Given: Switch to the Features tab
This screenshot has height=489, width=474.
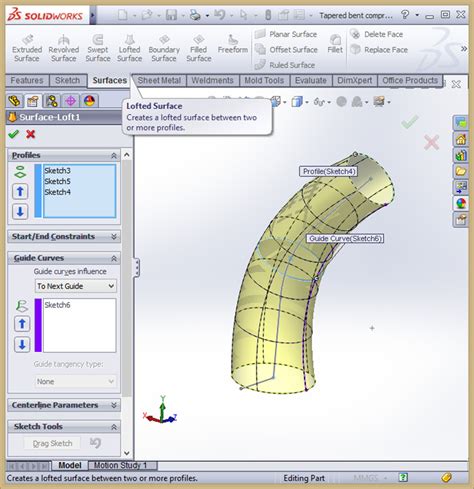Looking at the screenshot, I should [x=27, y=80].
